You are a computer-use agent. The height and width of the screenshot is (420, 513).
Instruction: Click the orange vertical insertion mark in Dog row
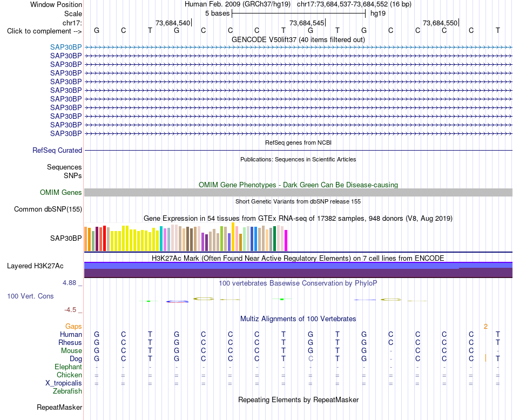coord(486,358)
